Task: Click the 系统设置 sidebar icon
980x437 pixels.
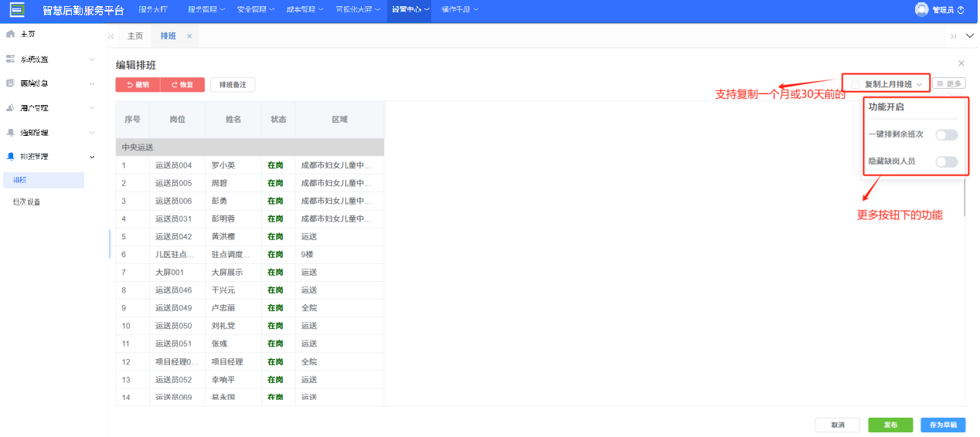Action: point(10,59)
